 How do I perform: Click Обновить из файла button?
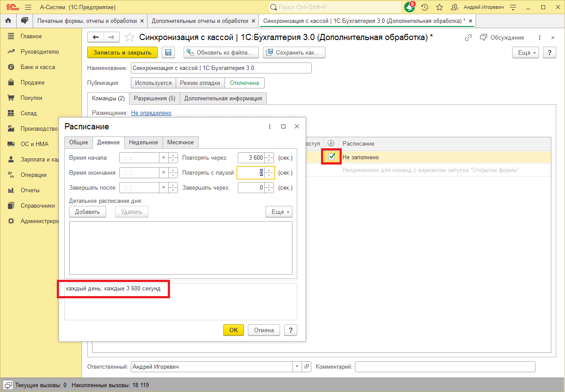[x=221, y=52]
